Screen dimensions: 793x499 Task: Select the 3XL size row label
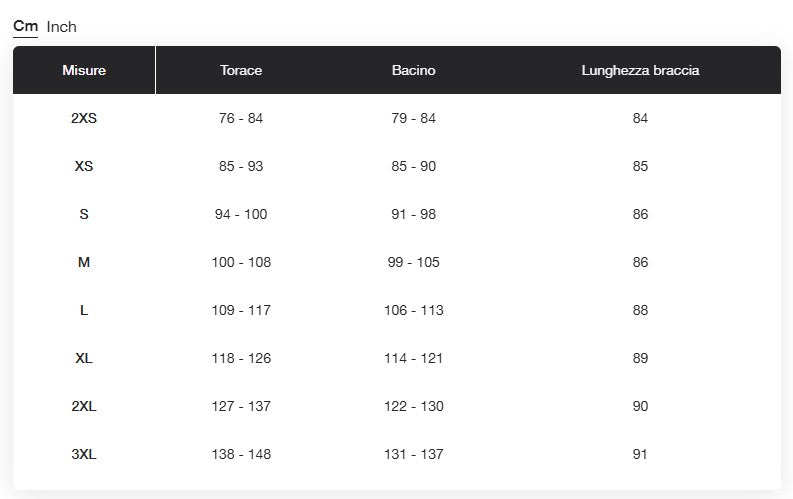(84, 455)
